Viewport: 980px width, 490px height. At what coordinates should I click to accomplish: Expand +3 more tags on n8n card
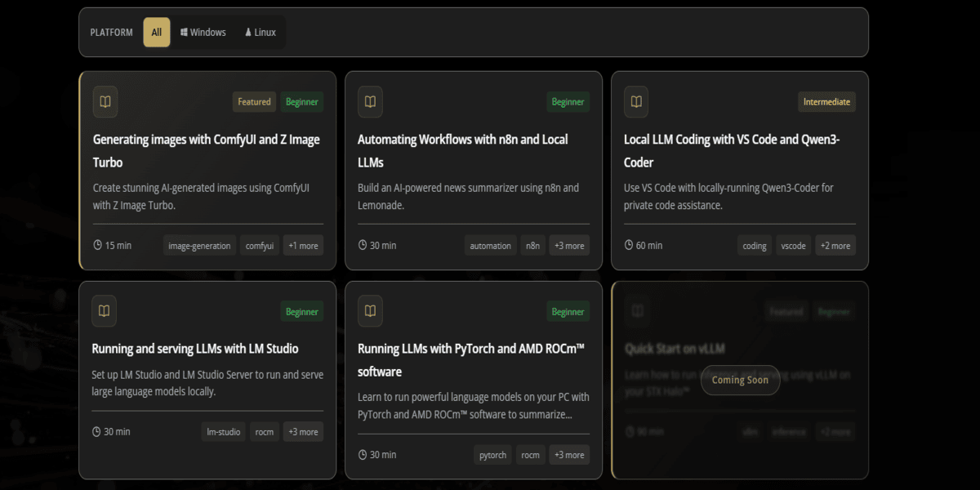(569, 245)
